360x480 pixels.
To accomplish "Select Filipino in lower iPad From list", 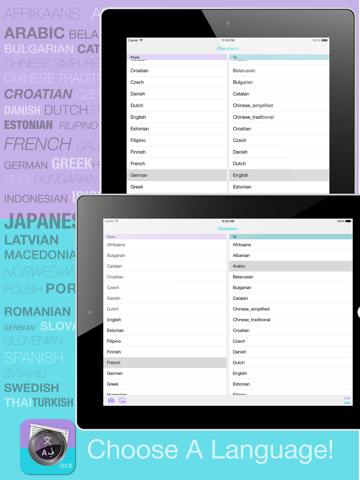I will (x=165, y=341).
